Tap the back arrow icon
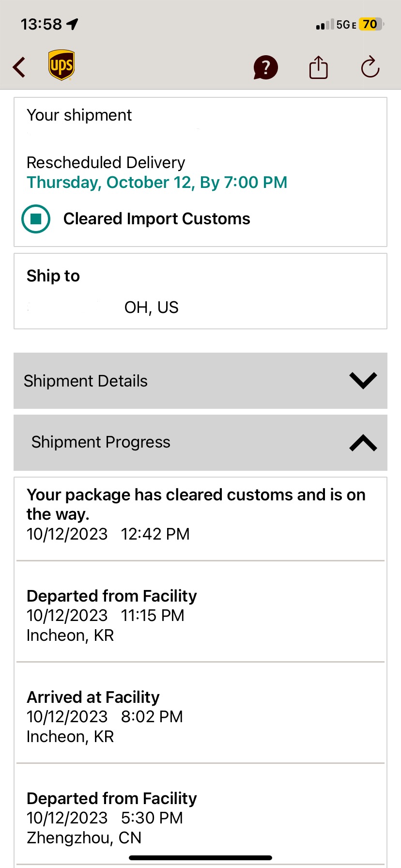 pos(19,67)
